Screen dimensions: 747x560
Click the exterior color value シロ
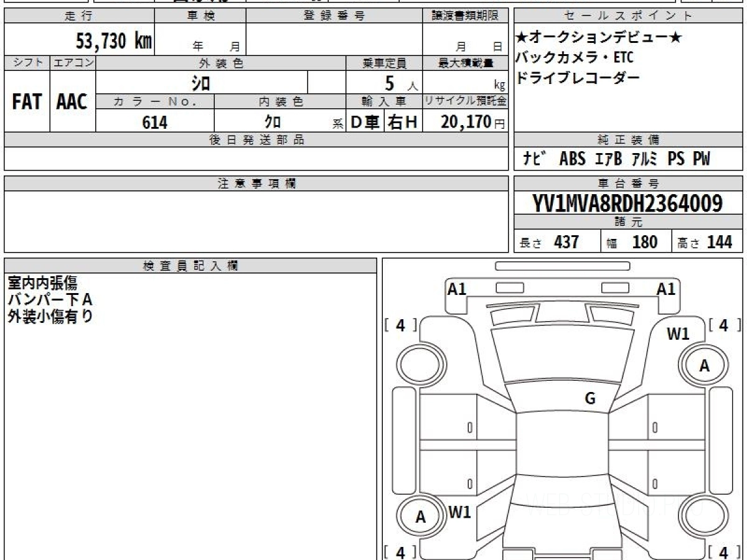(200, 83)
